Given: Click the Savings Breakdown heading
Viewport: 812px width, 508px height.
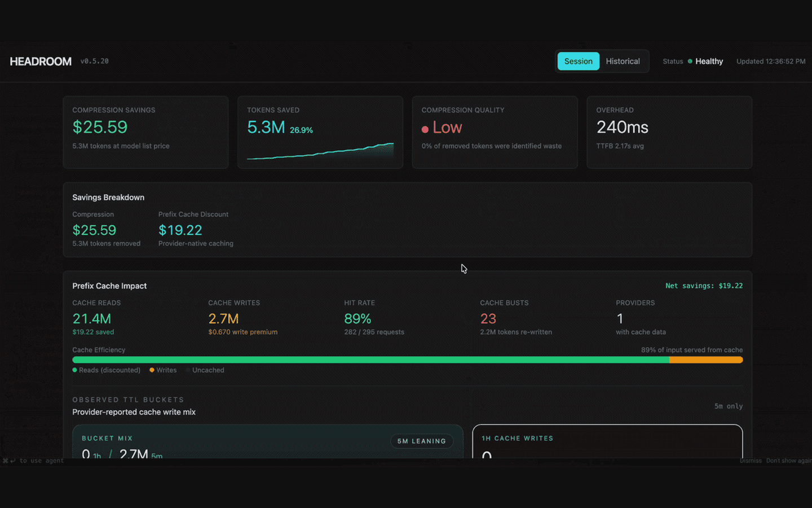Looking at the screenshot, I should 108,197.
